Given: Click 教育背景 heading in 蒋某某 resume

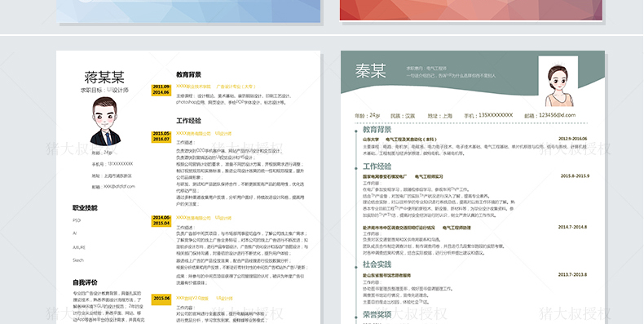Looking at the screenshot, I should pyautogui.click(x=188, y=74).
